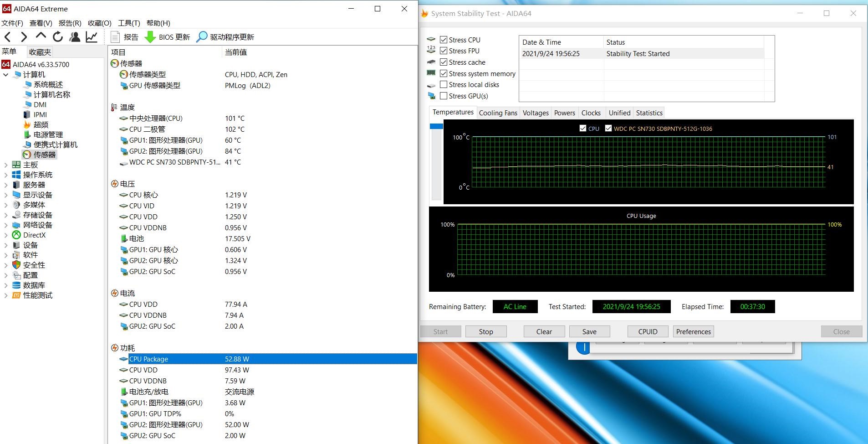The height and width of the screenshot is (444, 868).
Task: Collapse the 计算机 tree node
Action: click(x=6, y=75)
